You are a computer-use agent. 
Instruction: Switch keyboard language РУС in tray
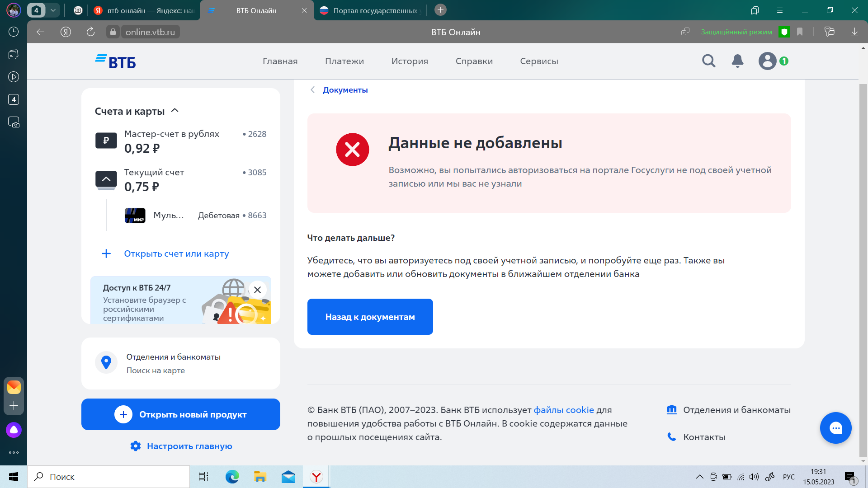point(789,477)
